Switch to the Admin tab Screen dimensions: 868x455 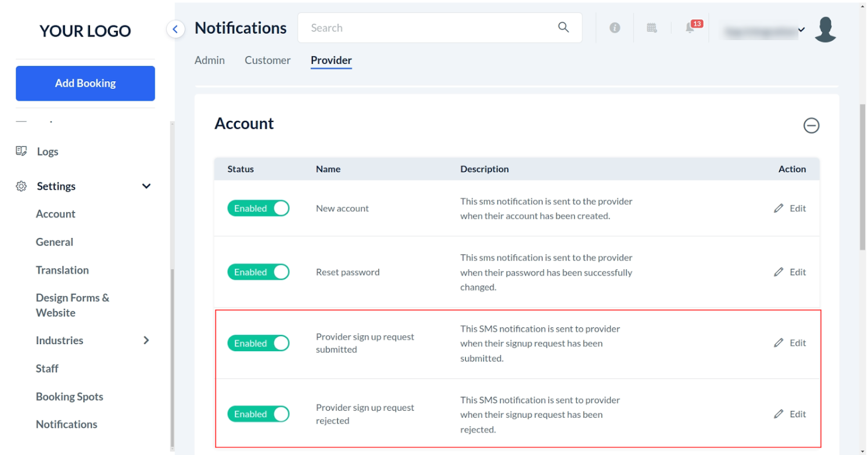click(210, 60)
